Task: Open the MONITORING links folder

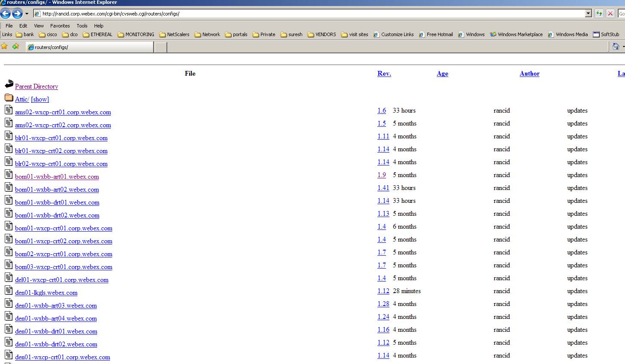Action: coord(136,34)
